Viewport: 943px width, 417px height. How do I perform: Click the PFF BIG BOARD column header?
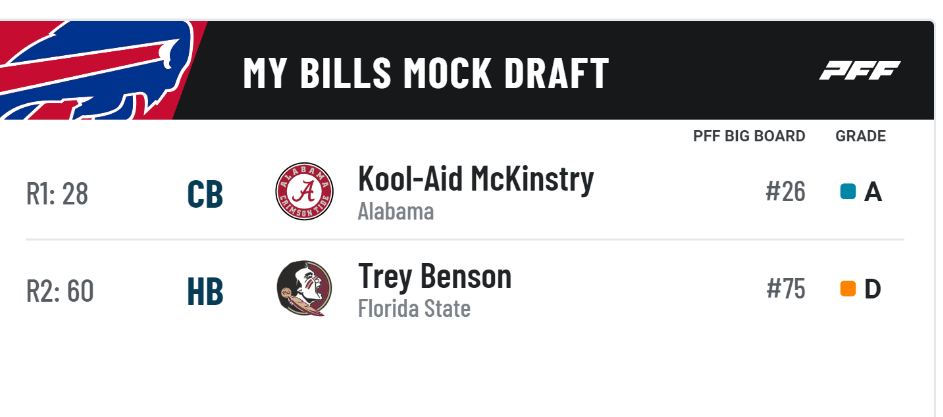[749, 136]
